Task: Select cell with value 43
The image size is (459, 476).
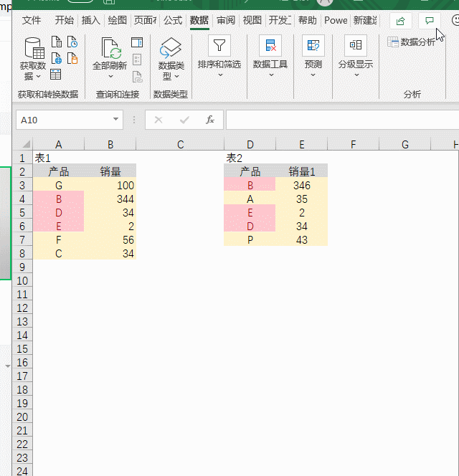Action: pyautogui.click(x=302, y=240)
